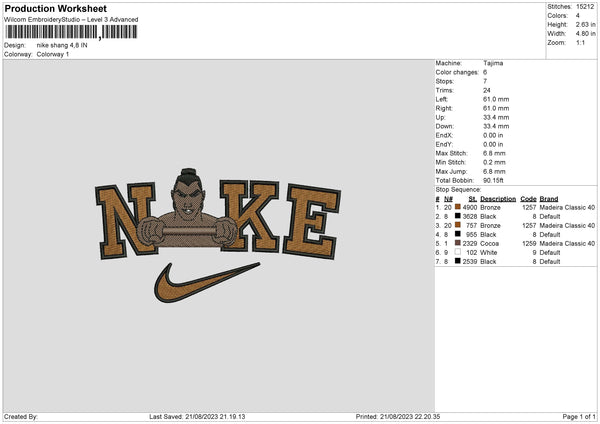Screen dimensions: 600x424
Task: Click the Stitches value 15212
Action: pyautogui.click(x=585, y=7)
